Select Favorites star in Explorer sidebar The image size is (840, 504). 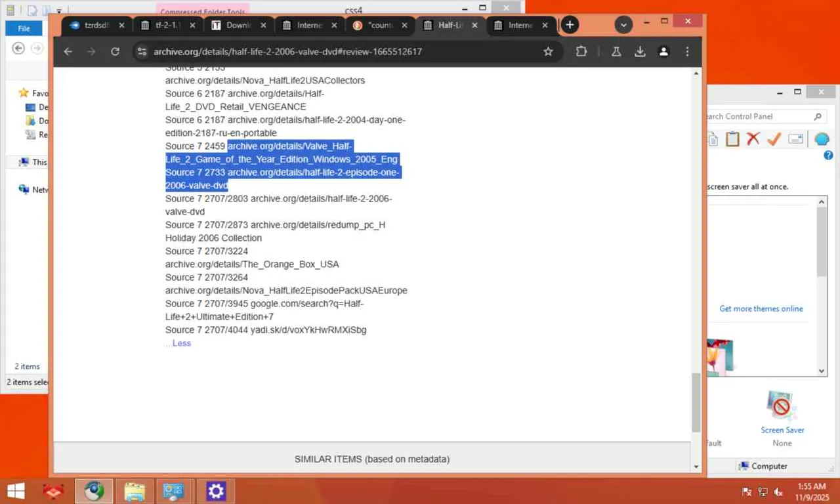pos(24,93)
